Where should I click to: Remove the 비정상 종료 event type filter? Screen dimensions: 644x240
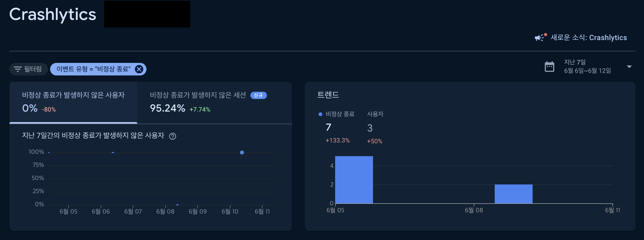point(139,69)
